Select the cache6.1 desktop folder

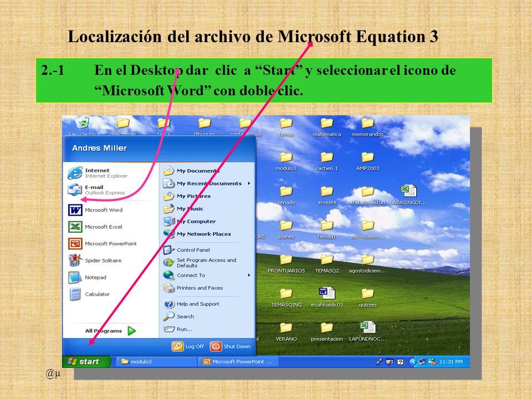point(327,161)
